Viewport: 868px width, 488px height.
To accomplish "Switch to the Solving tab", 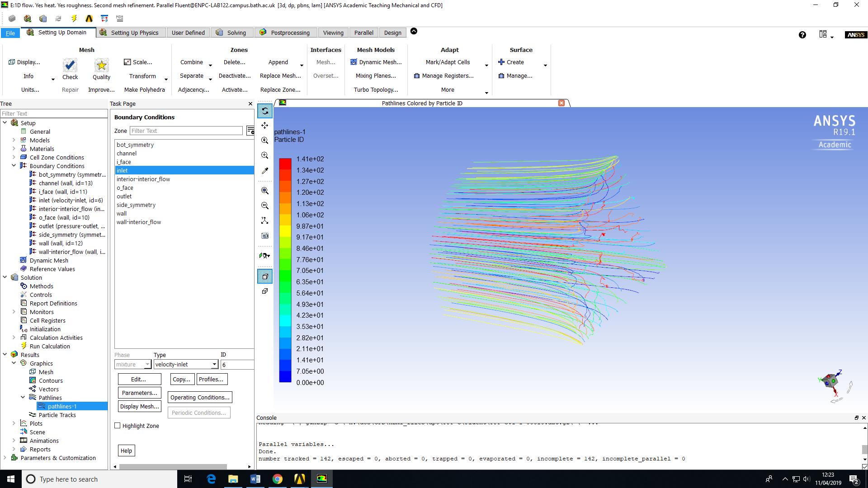I will 231,33.
